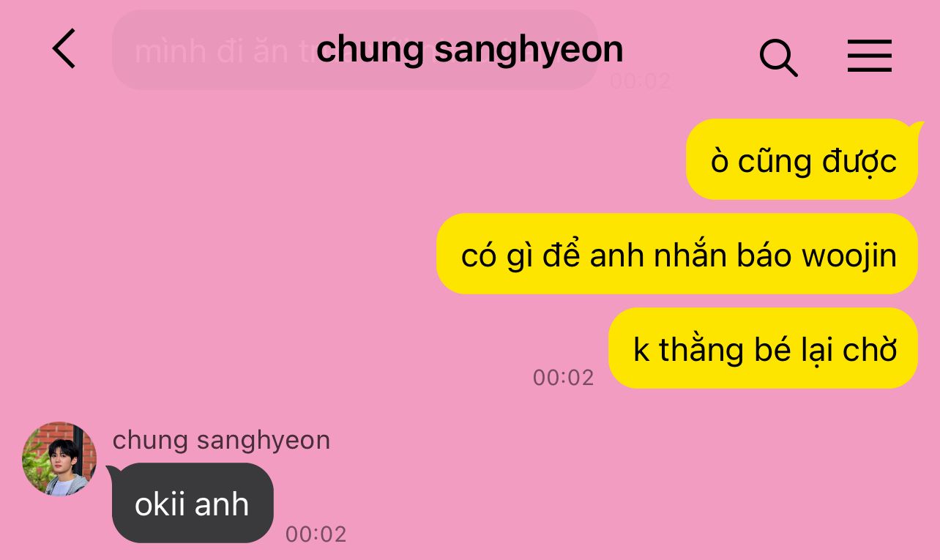Click the faded 00:02 timestamp under header
Screen dimensions: 940x560
tap(640, 81)
